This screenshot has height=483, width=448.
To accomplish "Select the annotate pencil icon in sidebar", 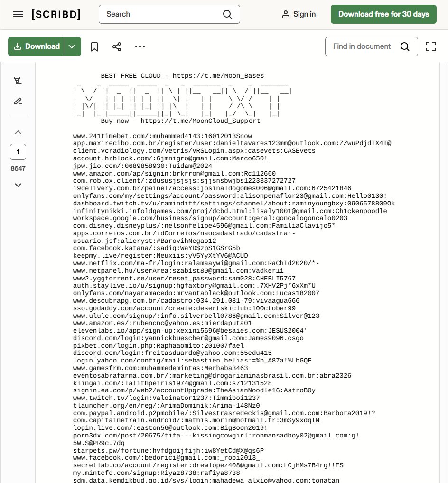I will (x=18, y=102).
